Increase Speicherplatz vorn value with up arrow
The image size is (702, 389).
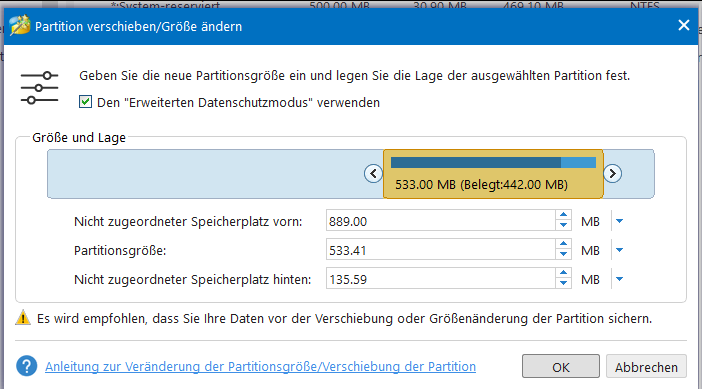coord(564,215)
